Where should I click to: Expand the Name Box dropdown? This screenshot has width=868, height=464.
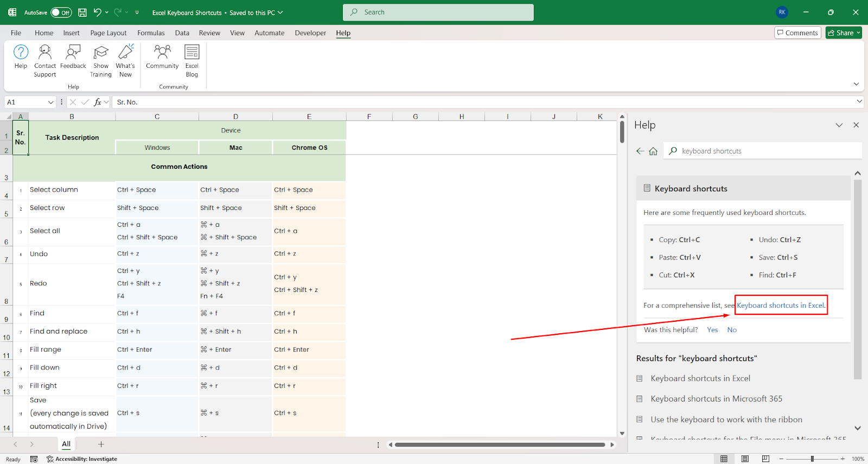(x=50, y=102)
